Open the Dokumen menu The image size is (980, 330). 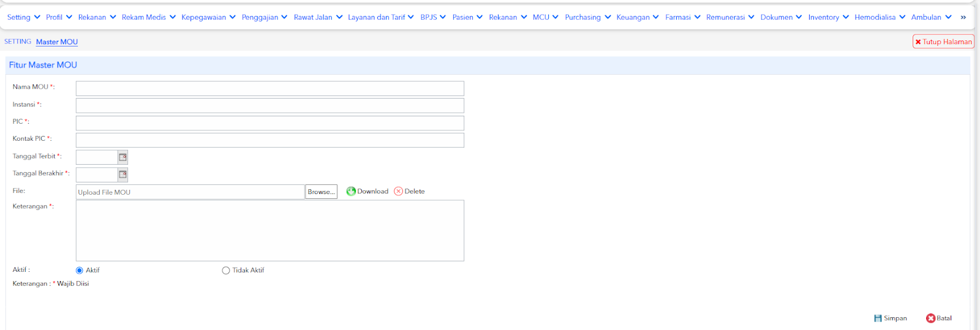tap(781, 17)
